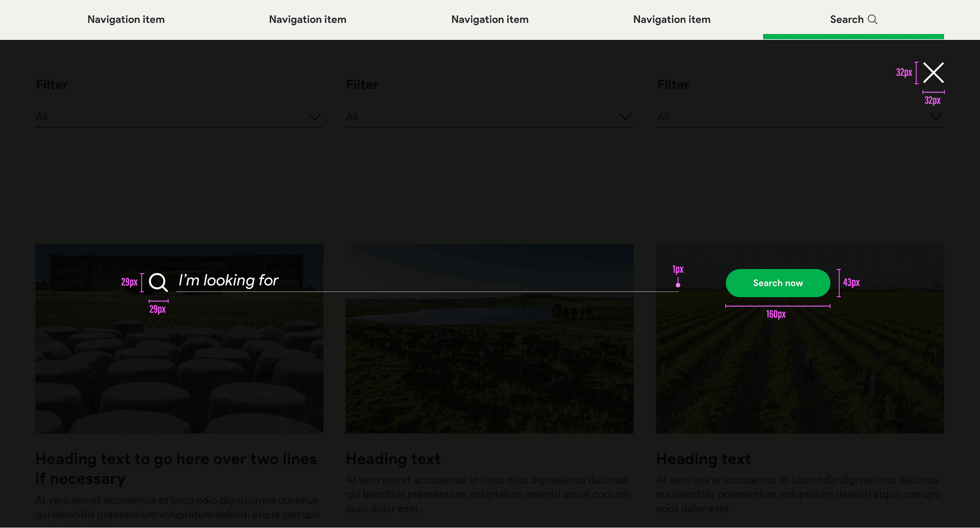Select the second Navigation item
The height and width of the screenshot is (528, 980).
pos(307,19)
